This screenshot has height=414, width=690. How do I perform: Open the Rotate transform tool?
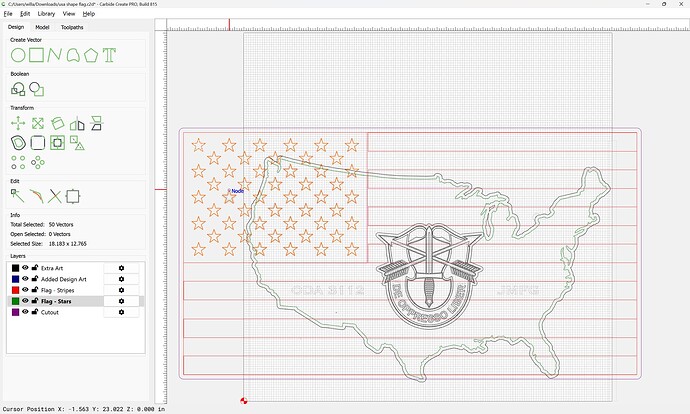tap(58, 123)
